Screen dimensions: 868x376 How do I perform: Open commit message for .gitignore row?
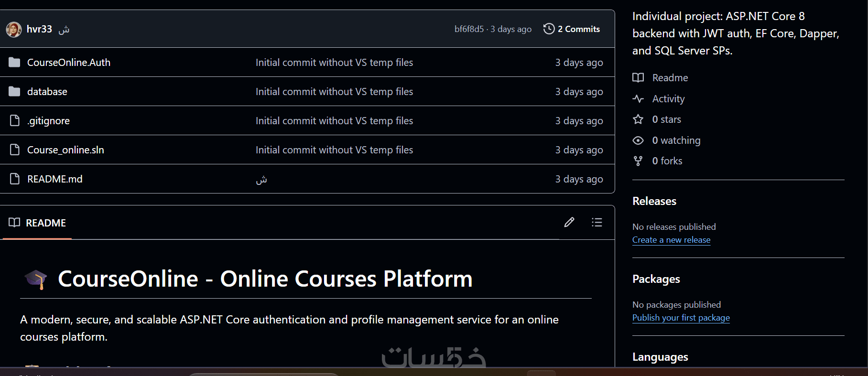coord(335,121)
